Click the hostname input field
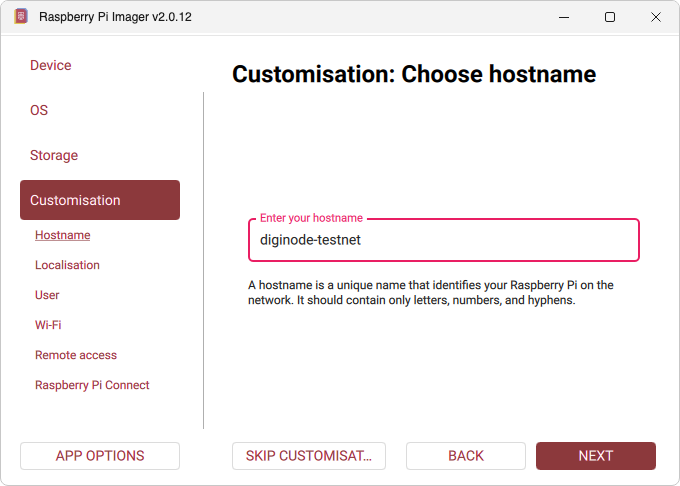Screen dimensions: 680x486 click(444, 240)
